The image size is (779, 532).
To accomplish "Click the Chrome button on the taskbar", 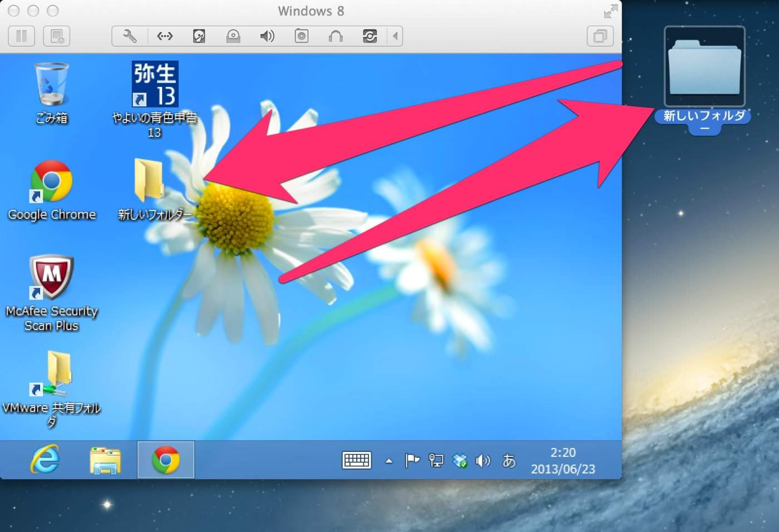I will pos(166,460).
